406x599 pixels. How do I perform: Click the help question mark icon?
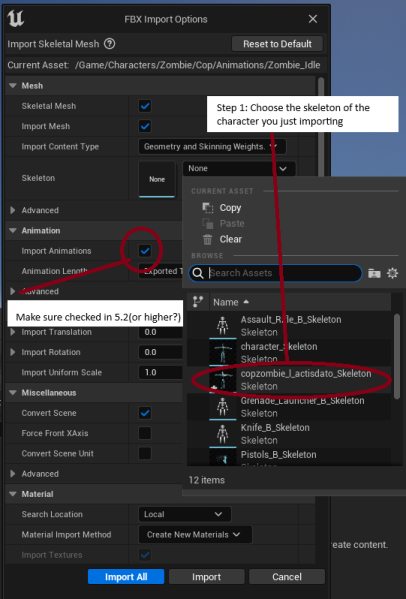click(110, 44)
